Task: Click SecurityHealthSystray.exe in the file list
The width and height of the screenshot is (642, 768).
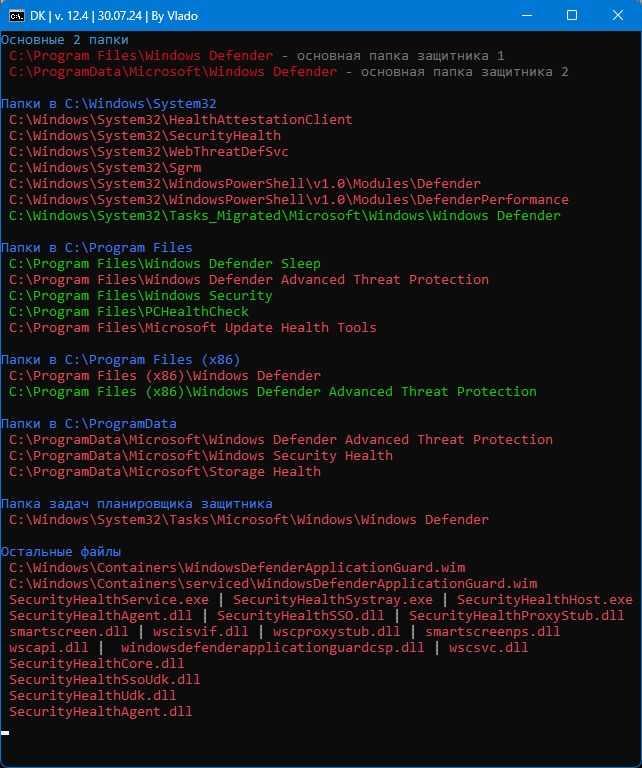Action: click(x=333, y=600)
